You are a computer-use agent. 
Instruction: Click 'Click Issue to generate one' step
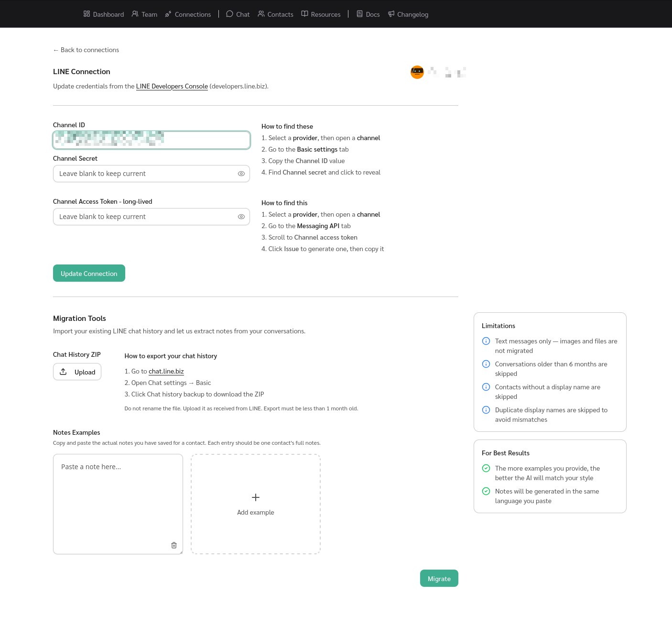[323, 249]
